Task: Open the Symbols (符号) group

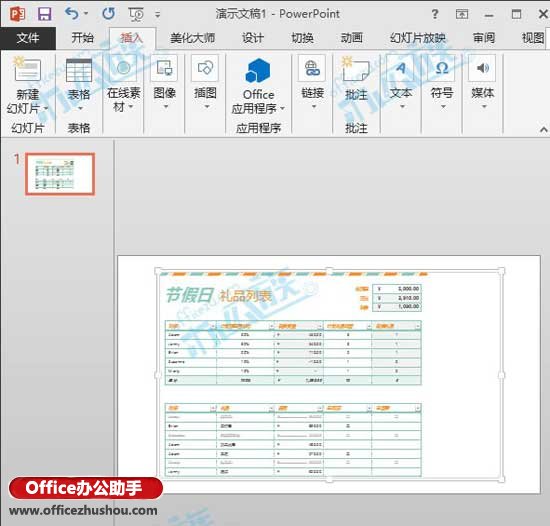Action: point(442,83)
